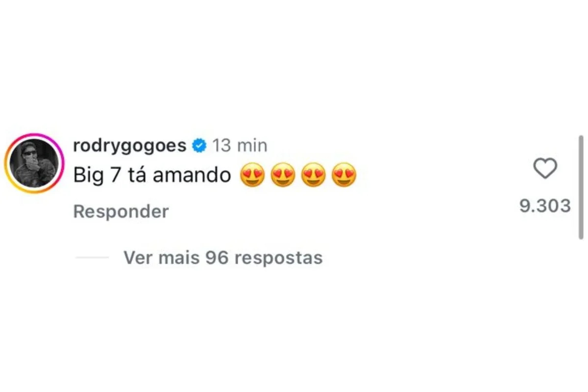Click the word respostas in replies link
This screenshot has height=392, width=588.
279,258
